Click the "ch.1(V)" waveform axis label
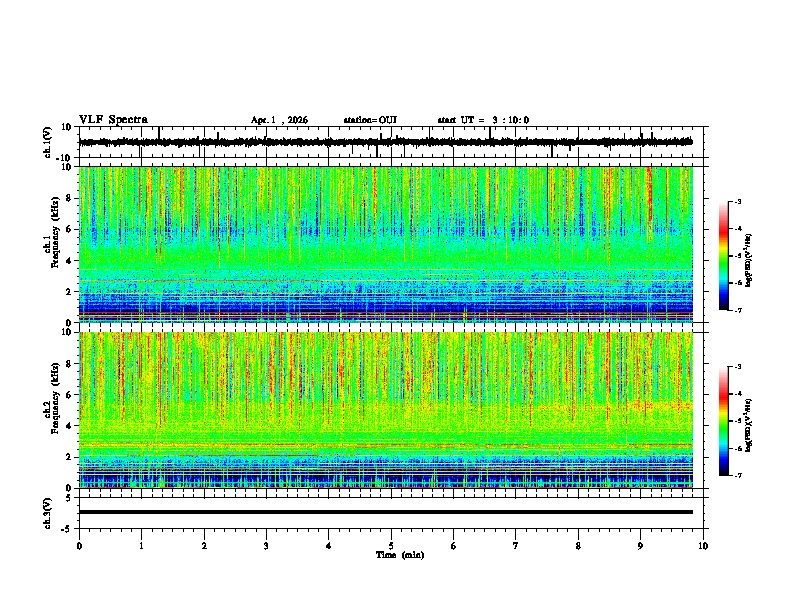The height and width of the screenshot is (612, 792). (48, 142)
